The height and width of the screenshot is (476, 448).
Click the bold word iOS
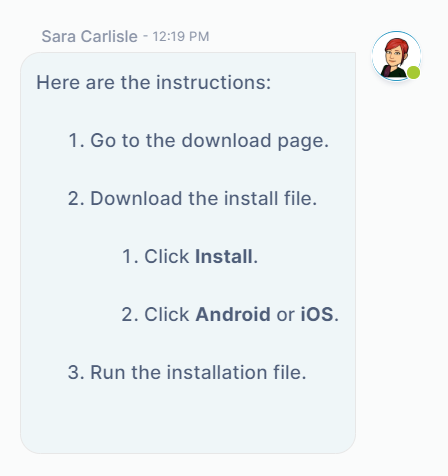pos(317,314)
